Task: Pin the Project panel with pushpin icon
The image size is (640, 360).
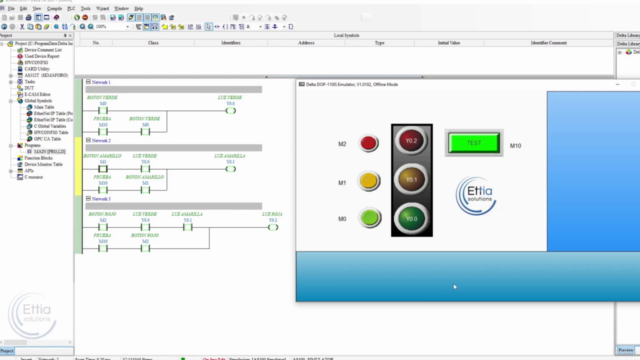Action: 65,36
